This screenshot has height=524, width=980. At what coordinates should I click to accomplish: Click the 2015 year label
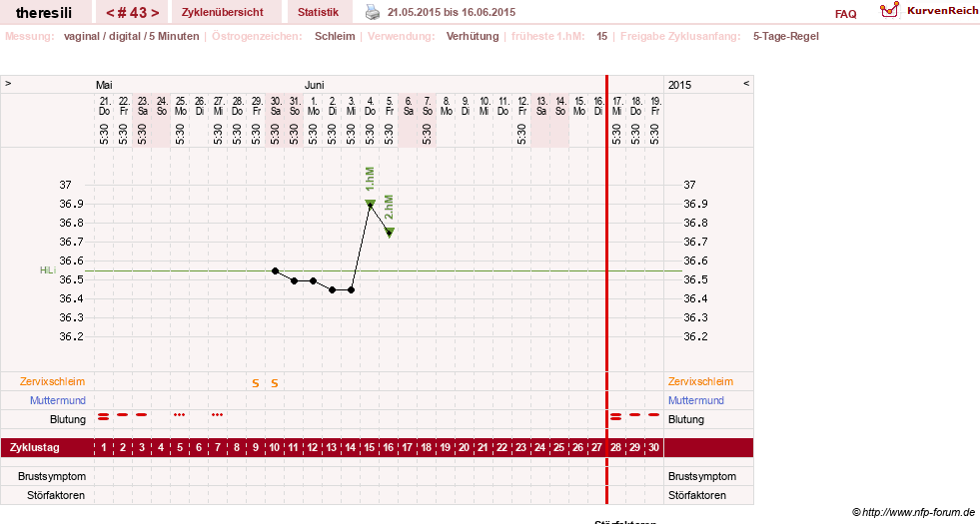pos(679,85)
